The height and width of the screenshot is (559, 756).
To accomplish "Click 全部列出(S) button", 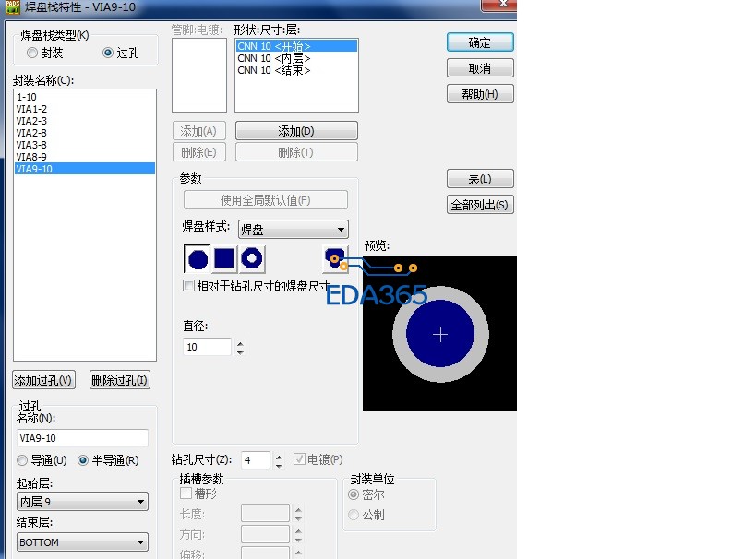I will 480,205.
